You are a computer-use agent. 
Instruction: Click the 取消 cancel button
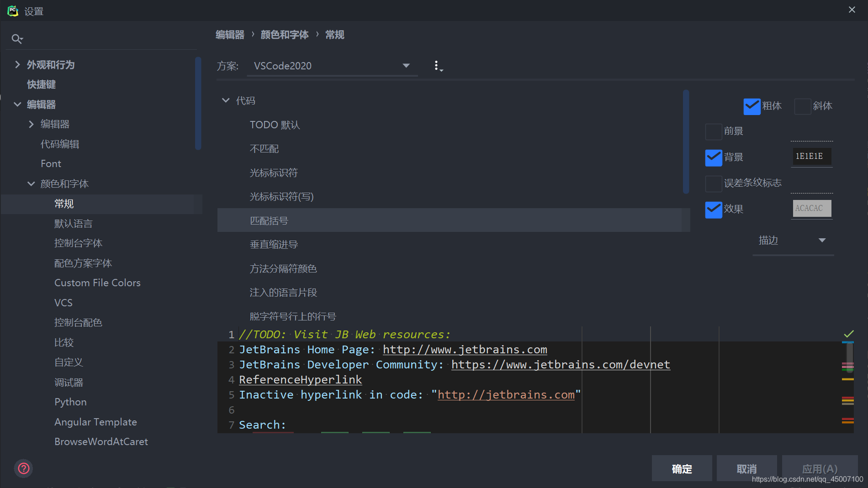746,468
